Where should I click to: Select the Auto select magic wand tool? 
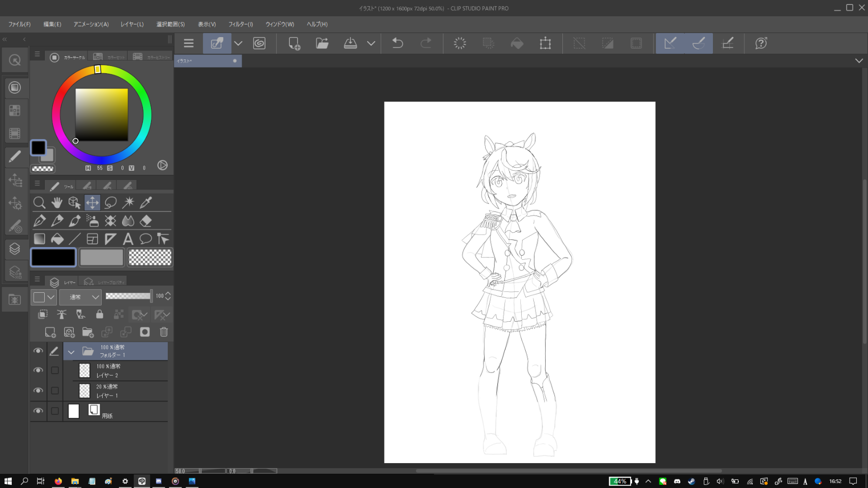pos(128,202)
